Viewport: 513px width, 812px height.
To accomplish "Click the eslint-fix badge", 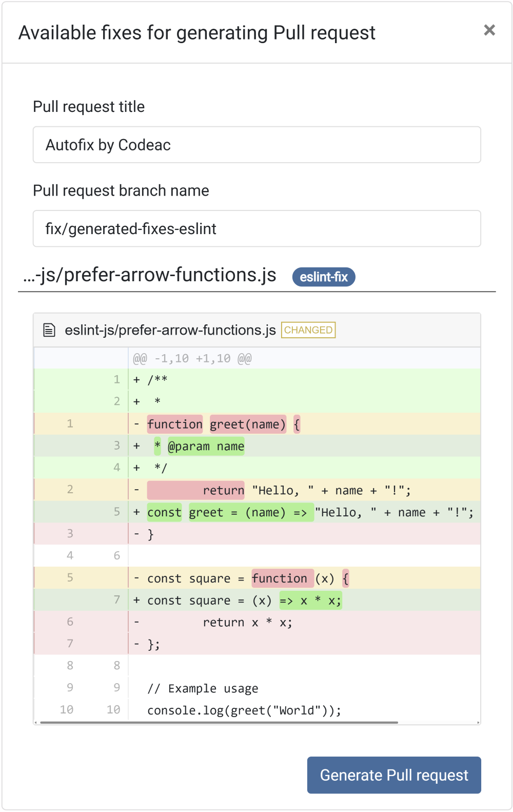I will pyautogui.click(x=324, y=277).
